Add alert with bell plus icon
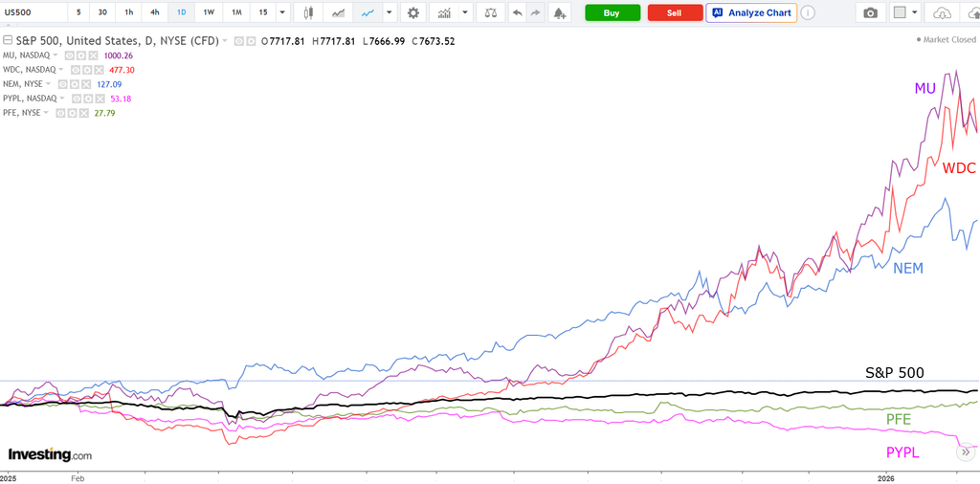 (x=560, y=12)
